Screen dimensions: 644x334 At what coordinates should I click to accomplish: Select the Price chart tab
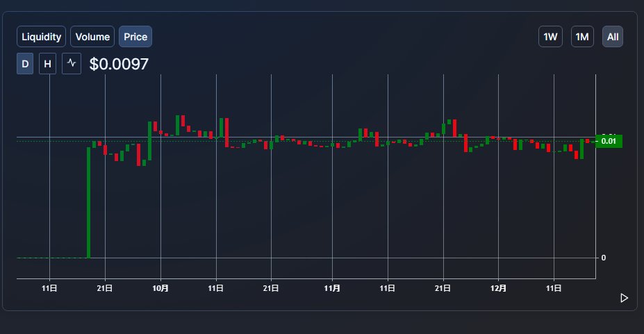[135, 37]
